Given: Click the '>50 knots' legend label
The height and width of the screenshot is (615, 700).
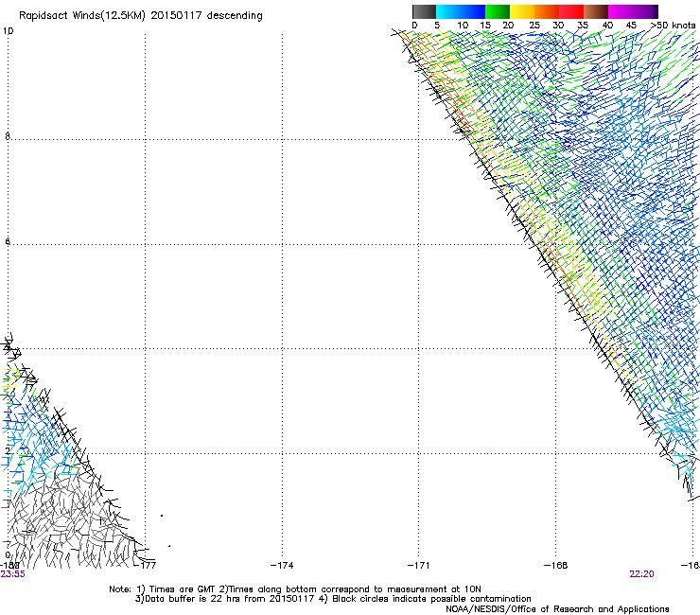Looking at the screenshot, I should [673, 26].
